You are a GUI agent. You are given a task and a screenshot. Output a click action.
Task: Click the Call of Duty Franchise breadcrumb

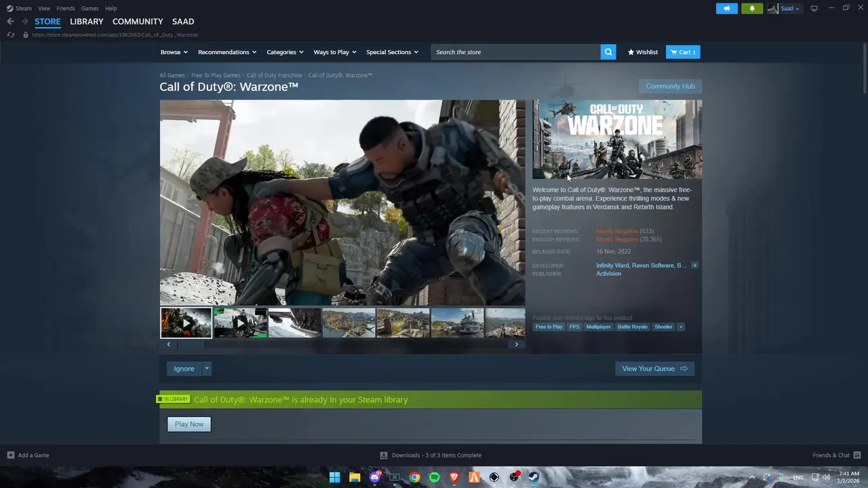275,75
